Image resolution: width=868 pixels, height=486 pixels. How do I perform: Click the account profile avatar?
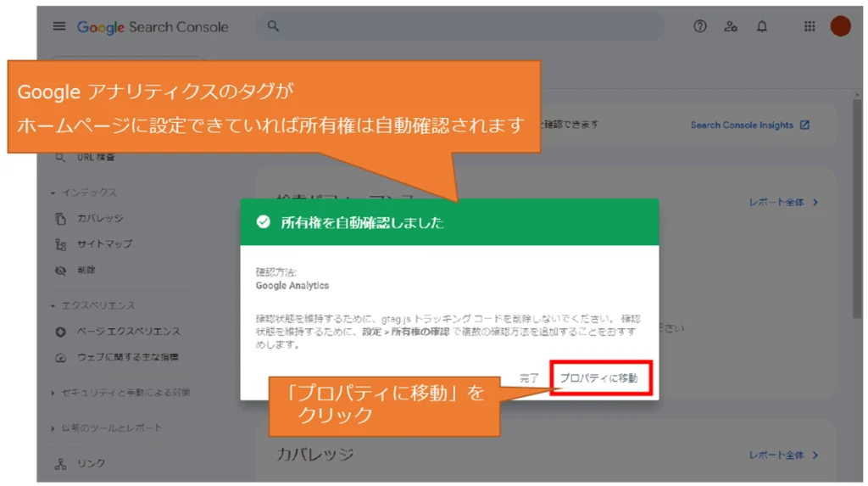[x=840, y=26]
